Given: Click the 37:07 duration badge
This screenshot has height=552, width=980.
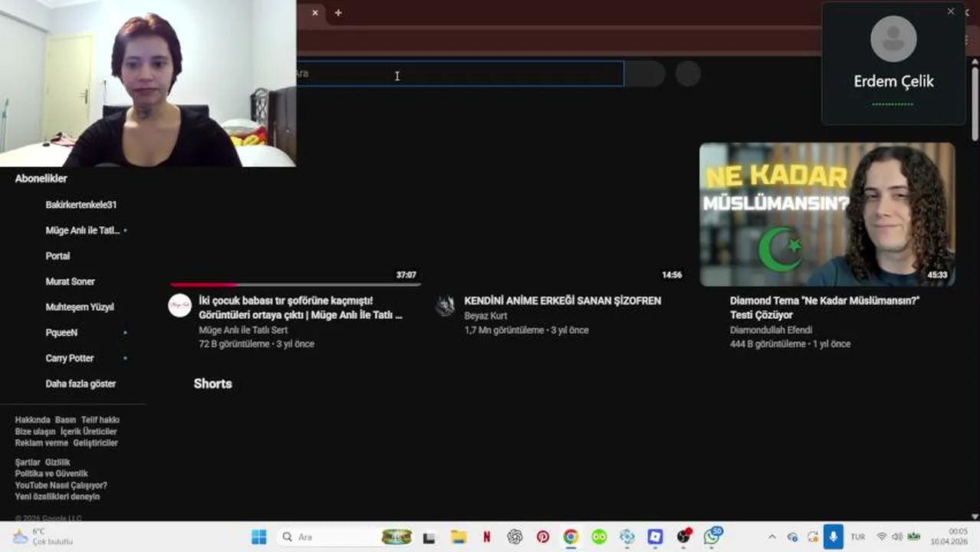Looking at the screenshot, I should tap(406, 274).
